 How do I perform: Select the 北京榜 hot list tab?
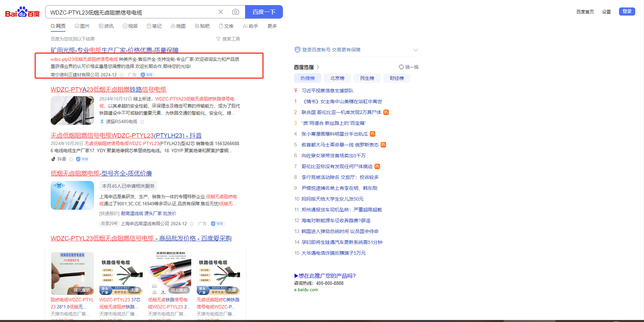click(x=337, y=78)
